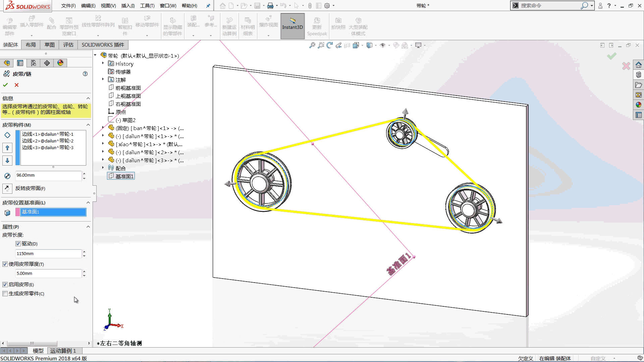The width and height of the screenshot is (644, 362).
Task: Click the belt thickness 5.00mm input field
Action: pyautogui.click(x=48, y=274)
